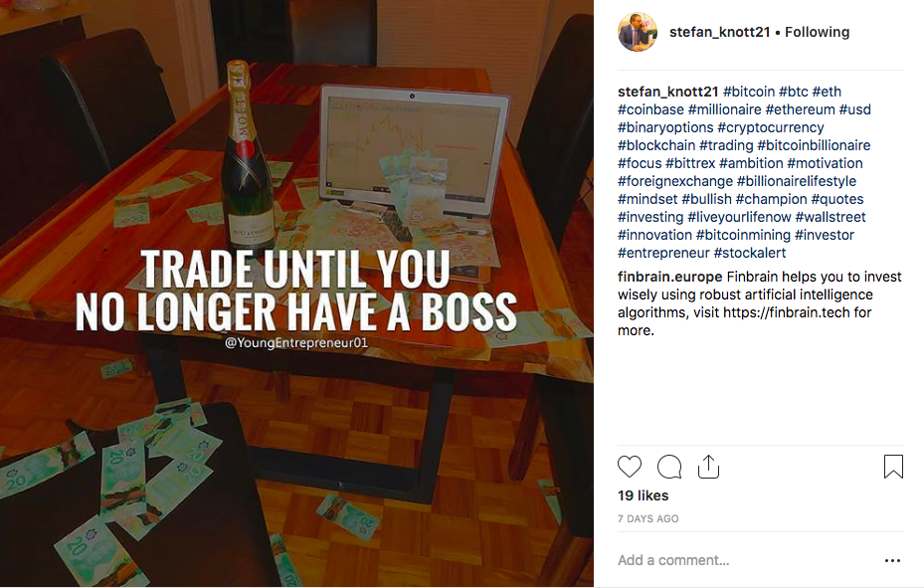The width and height of the screenshot is (924, 588).
Task: Like the post with the heart icon
Action: (x=630, y=467)
